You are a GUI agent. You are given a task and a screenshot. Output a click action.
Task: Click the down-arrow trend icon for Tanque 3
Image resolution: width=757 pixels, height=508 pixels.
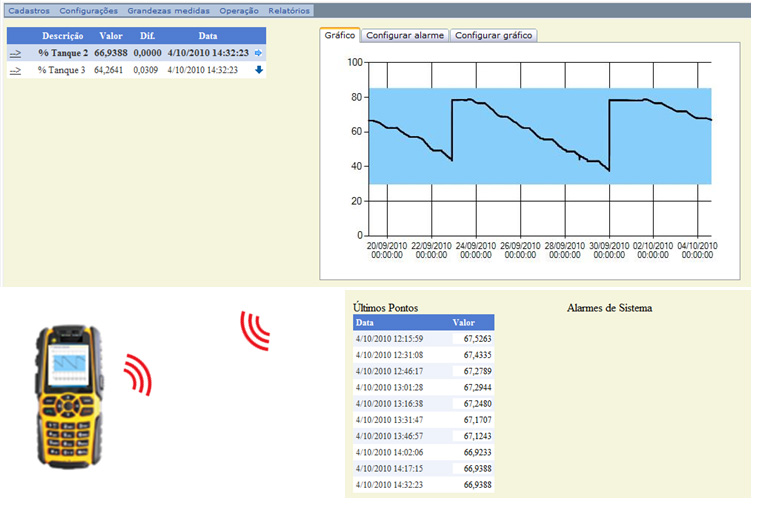(259, 70)
